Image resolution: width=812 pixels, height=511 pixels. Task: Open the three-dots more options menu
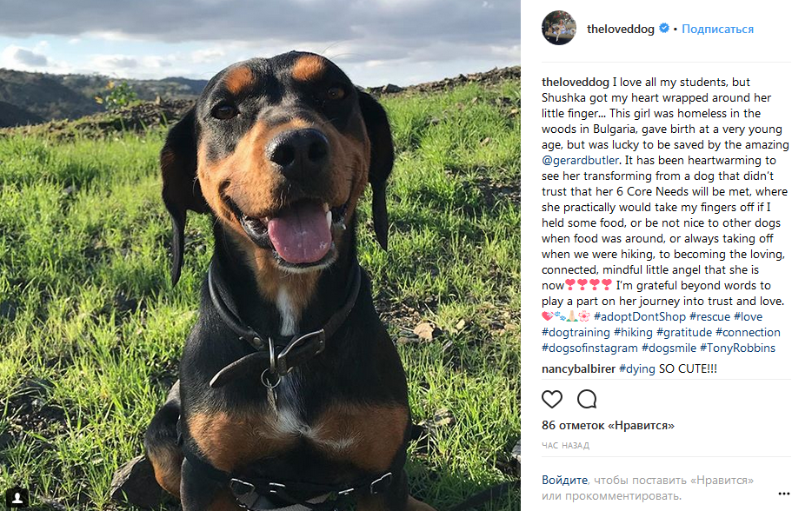(x=784, y=494)
